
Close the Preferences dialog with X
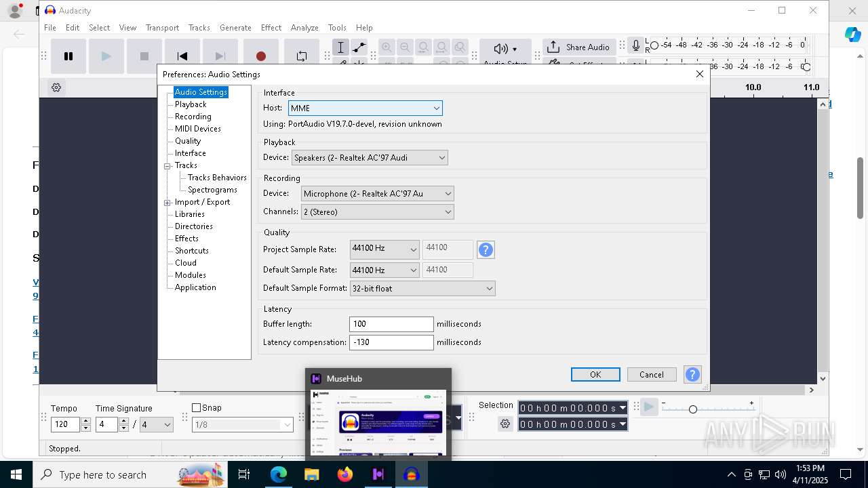point(700,74)
